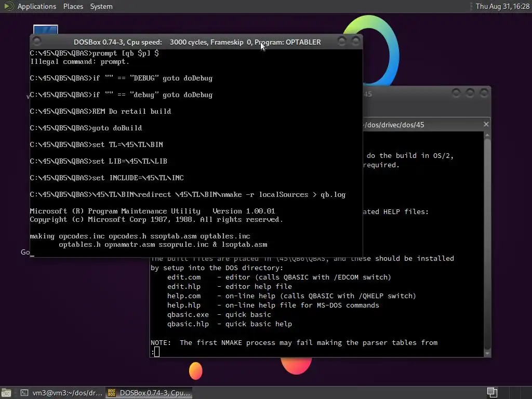Click the workspace switcher icon in bottom panel

(x=492, y=393)
